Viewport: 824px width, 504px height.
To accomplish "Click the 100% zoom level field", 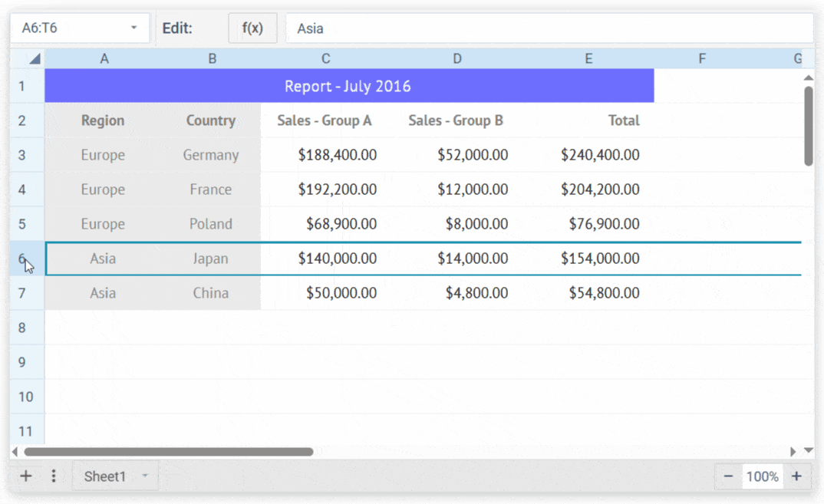I will [762, 476].
